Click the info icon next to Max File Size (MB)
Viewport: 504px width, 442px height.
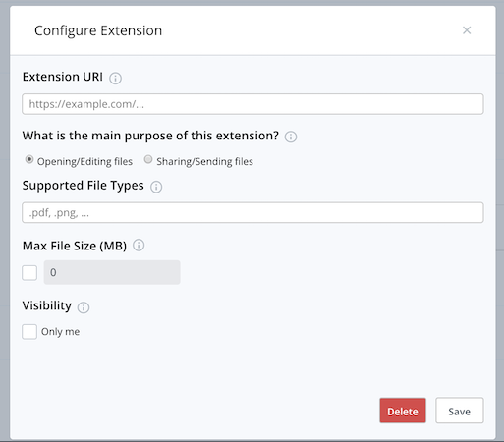(139, 246)
